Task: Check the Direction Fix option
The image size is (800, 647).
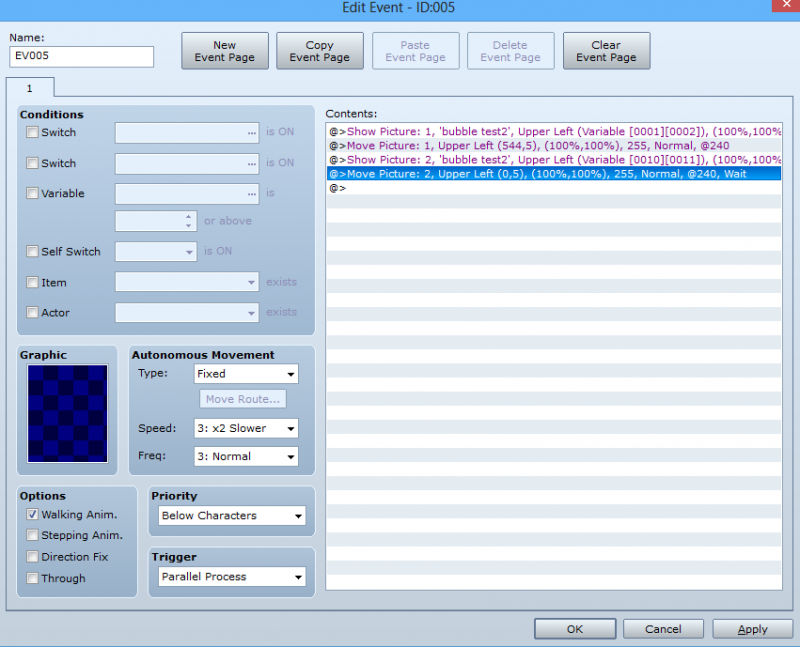Action: 32,556
